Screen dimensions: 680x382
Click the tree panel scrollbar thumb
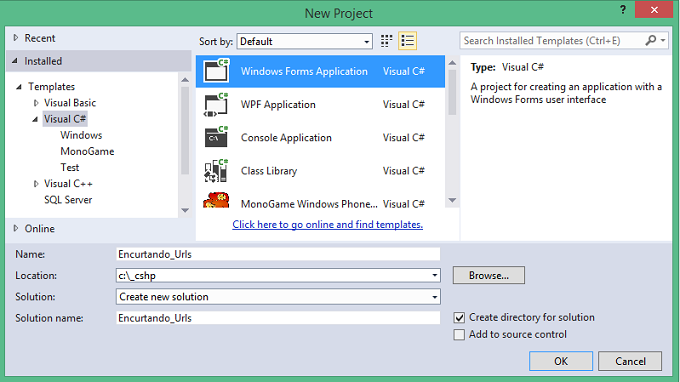(x=185, y=130)
